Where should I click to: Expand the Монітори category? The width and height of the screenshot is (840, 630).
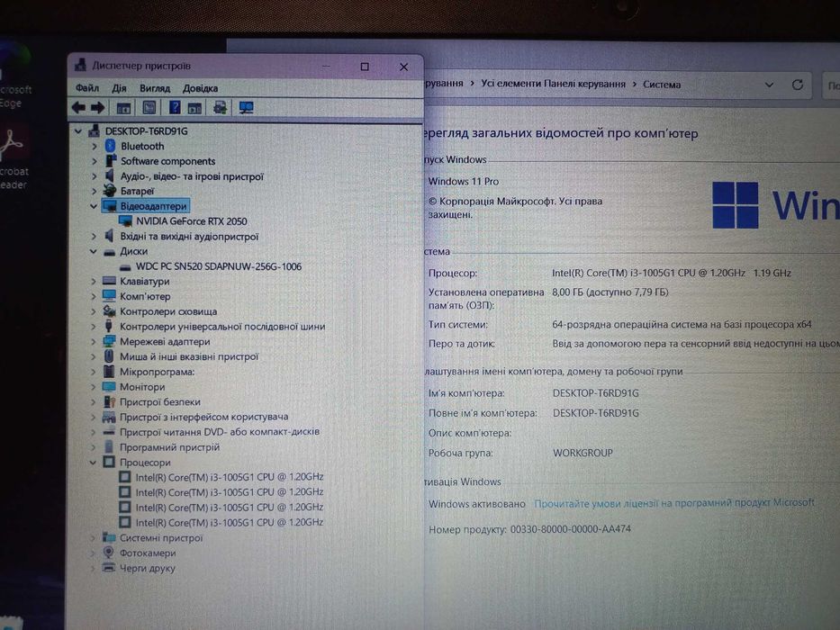(94, 387)
